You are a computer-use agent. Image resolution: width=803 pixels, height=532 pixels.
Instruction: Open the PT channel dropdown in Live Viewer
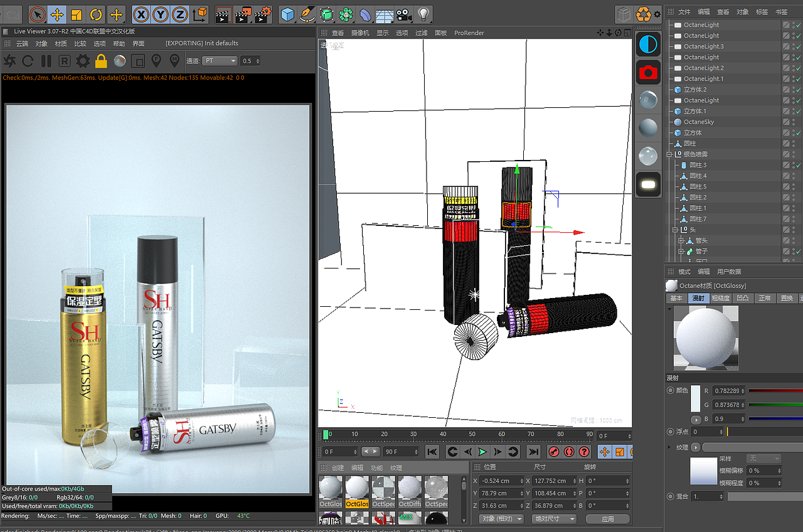point(221,60)
